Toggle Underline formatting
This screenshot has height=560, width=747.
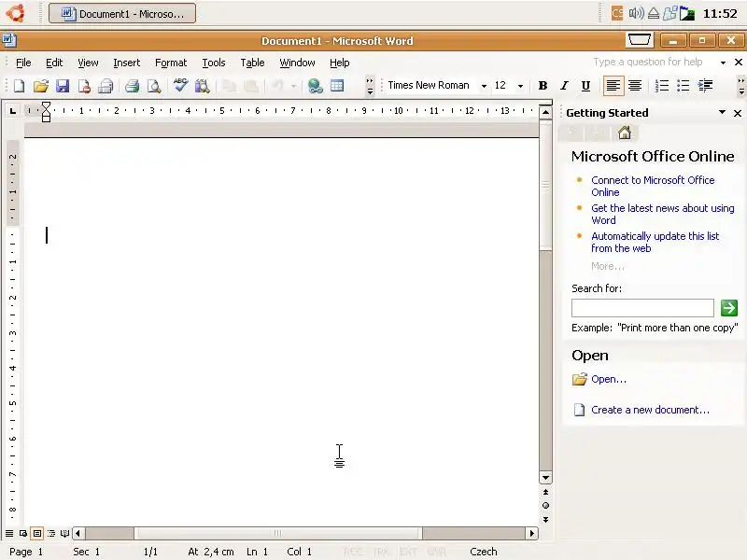(x=585, y=86)
